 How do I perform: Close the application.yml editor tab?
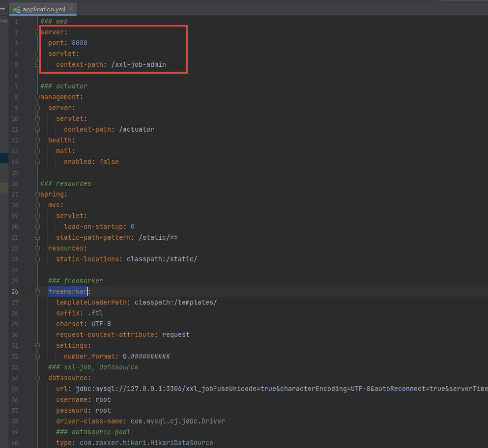(71, 9)
